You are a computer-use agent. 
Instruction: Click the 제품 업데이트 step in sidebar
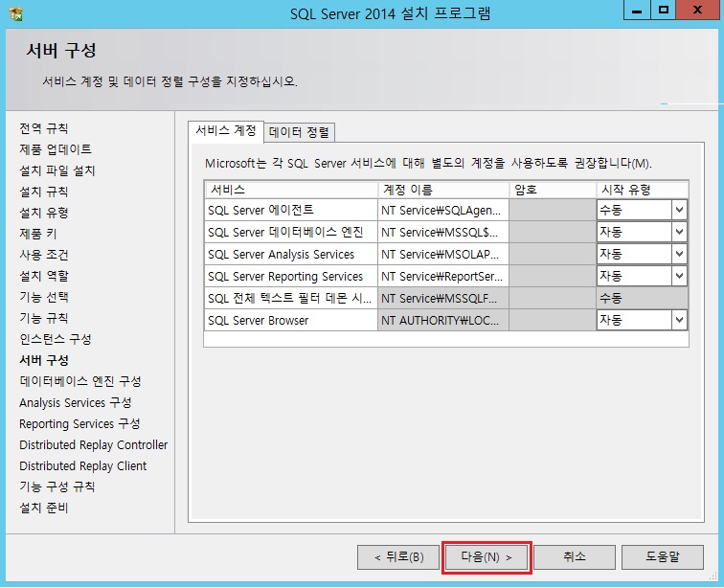coord(56,149)
